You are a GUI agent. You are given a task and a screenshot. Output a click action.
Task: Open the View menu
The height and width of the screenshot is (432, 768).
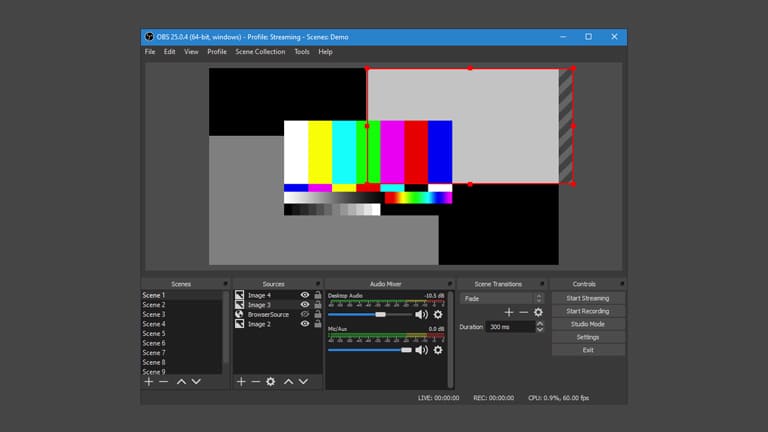(191, 51)
